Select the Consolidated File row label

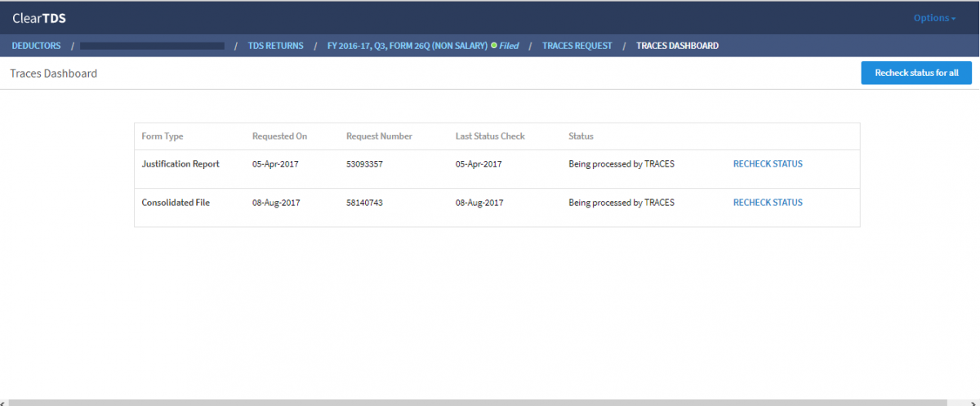pyautogui.click(x=176, y=203)
